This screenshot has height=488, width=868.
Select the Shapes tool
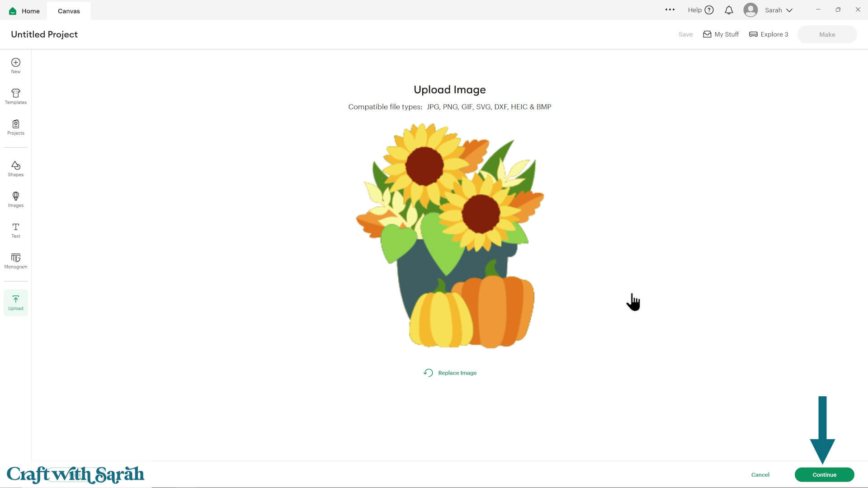16,169
